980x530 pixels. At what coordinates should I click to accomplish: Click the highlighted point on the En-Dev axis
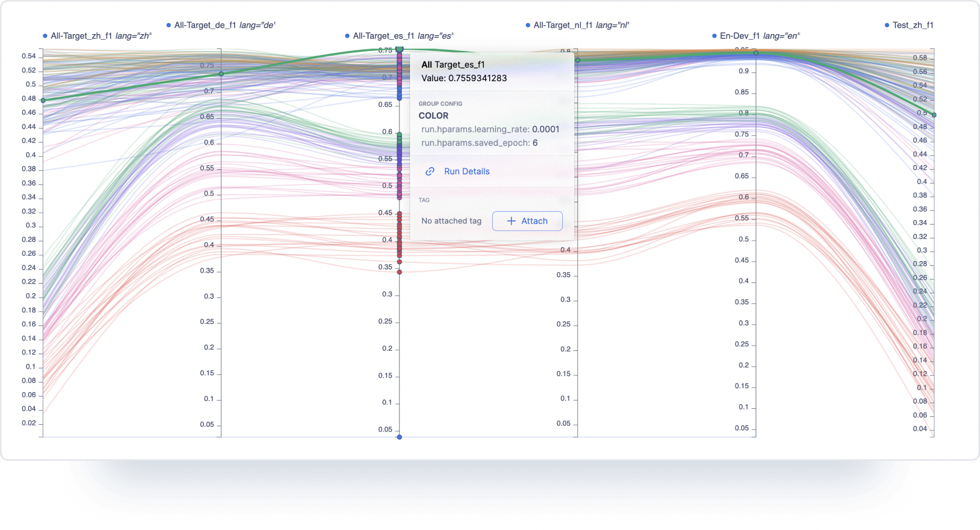coord(756,53)
